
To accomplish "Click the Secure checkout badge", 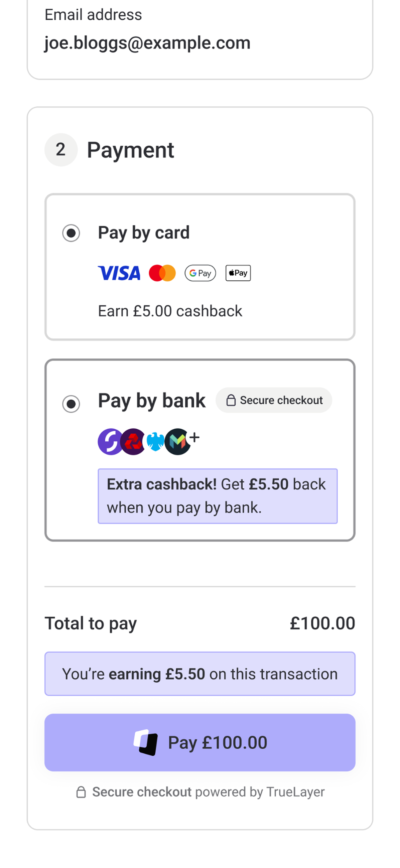I will pyautogui.click(x=274, y=400).
